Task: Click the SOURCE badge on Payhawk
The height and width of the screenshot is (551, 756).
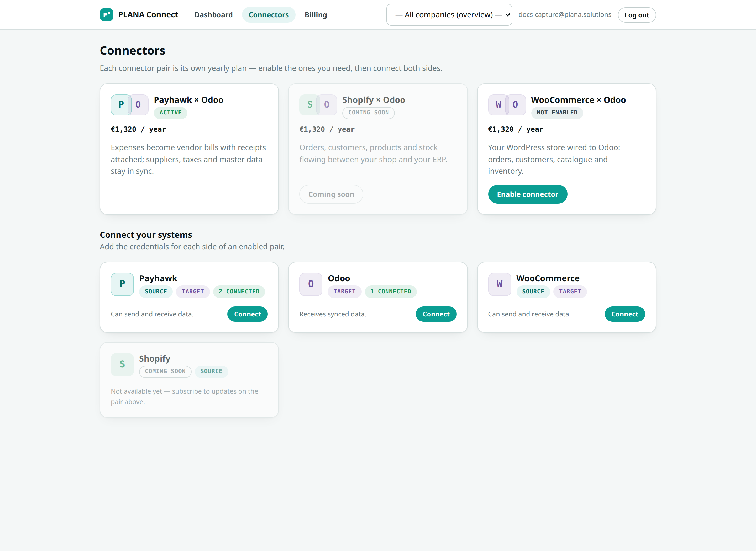Action: (x=156, y=292)
